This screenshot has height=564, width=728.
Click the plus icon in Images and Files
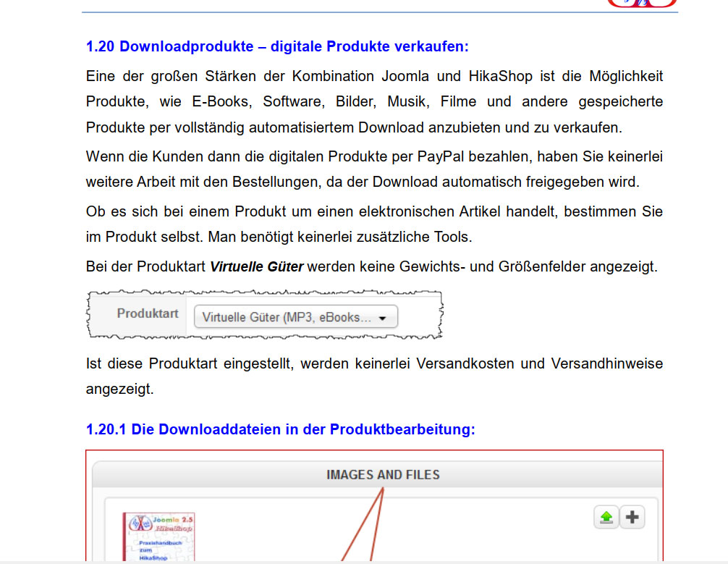pos(632,517)
